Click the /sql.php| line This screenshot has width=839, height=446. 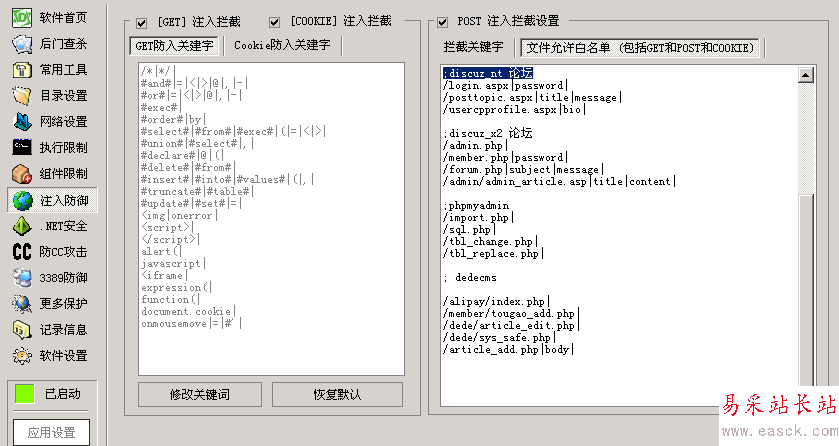click(x=469, y=230)
